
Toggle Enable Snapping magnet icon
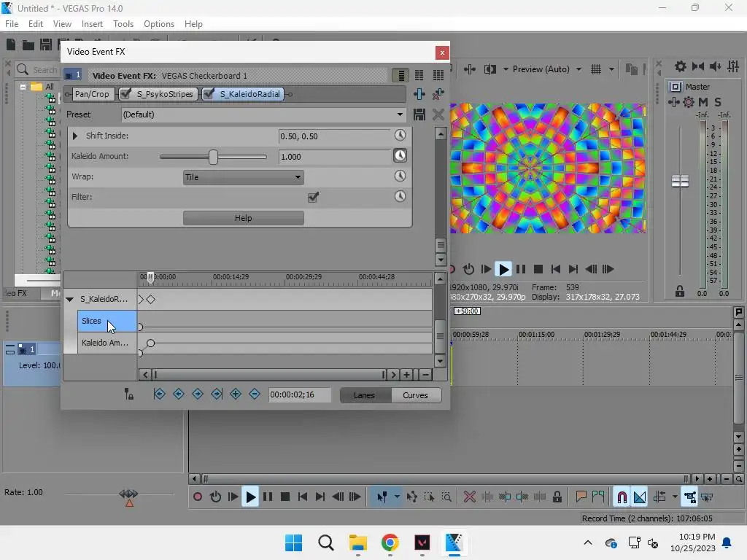pos(622,497)
